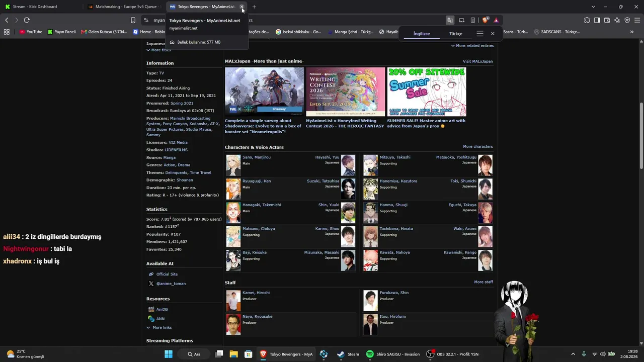Select İngilizce in the translate popup
The height and width of the screenshot is (362, 644).
pyautogui.click(x=422, y=34)
